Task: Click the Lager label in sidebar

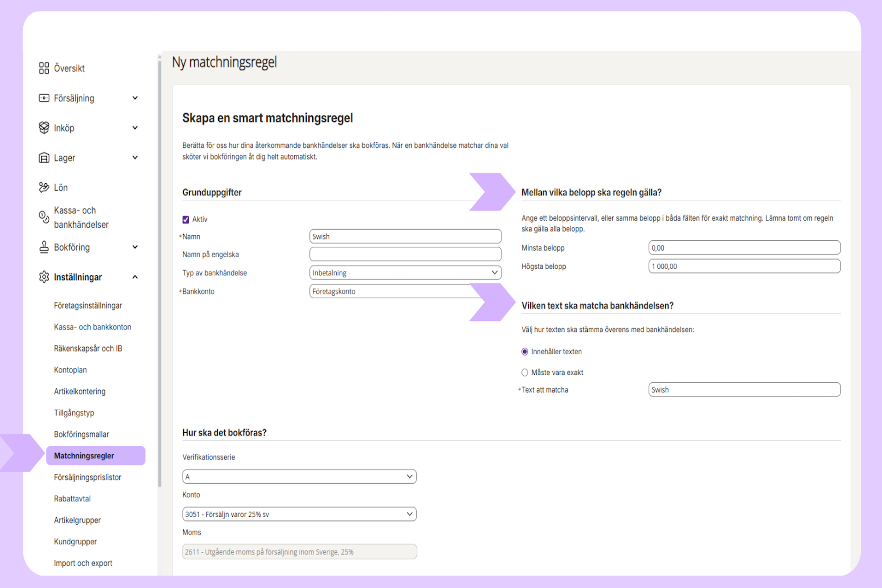Action: (x=65, y=158)
